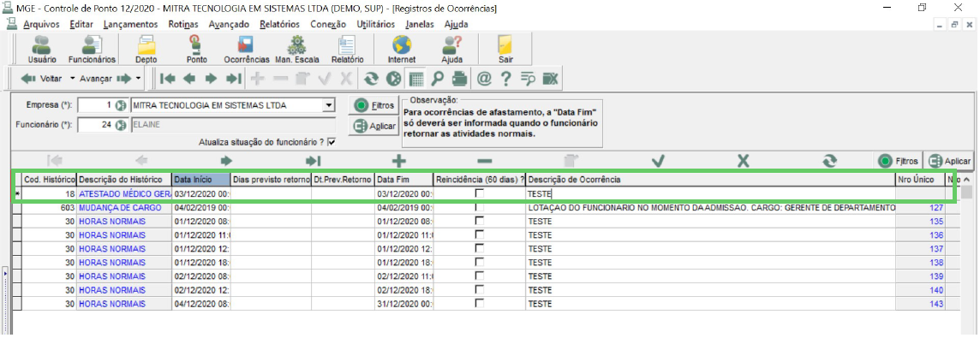This screenshot has width=980, height=338.
Task: Click the remove minus icon above grid
Action: click(x=484, y=160)
